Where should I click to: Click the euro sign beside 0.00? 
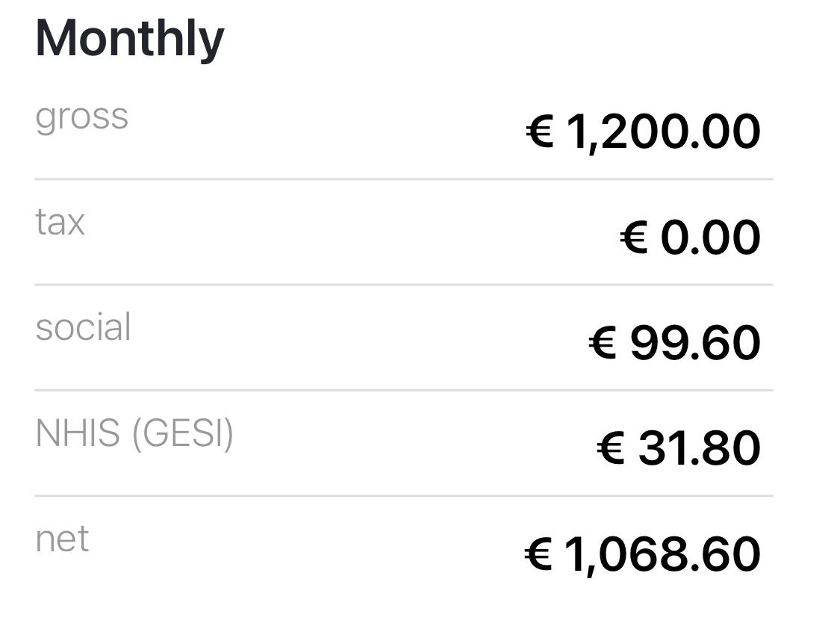(634, 238)
